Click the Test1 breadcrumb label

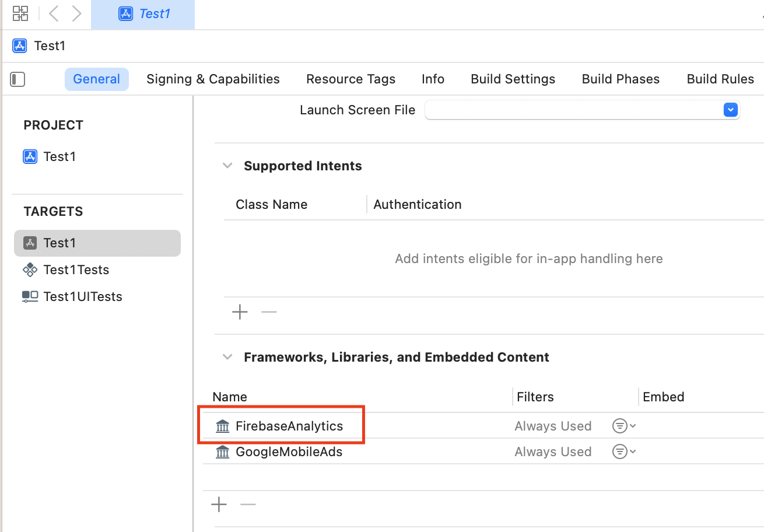tap(50, 45)
